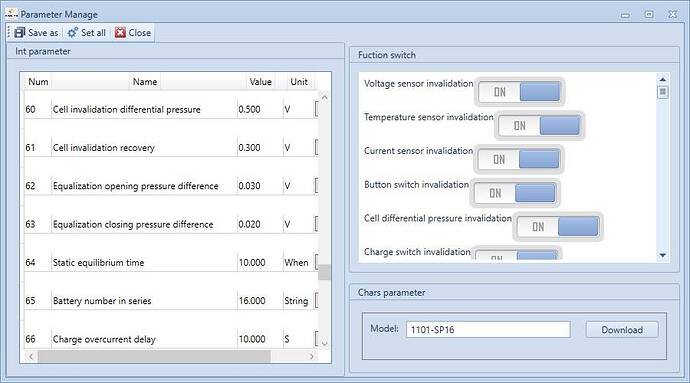Select Equalization closing pressure difference row

coord(171,224)
